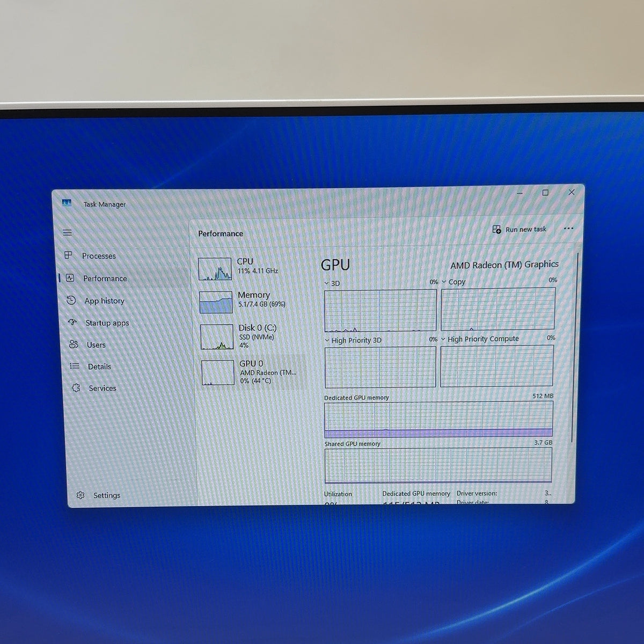This screenshot has height=644, width=644.
Task: Click the SSD (NVMe) disk text
Action: [x=257, y=337]
